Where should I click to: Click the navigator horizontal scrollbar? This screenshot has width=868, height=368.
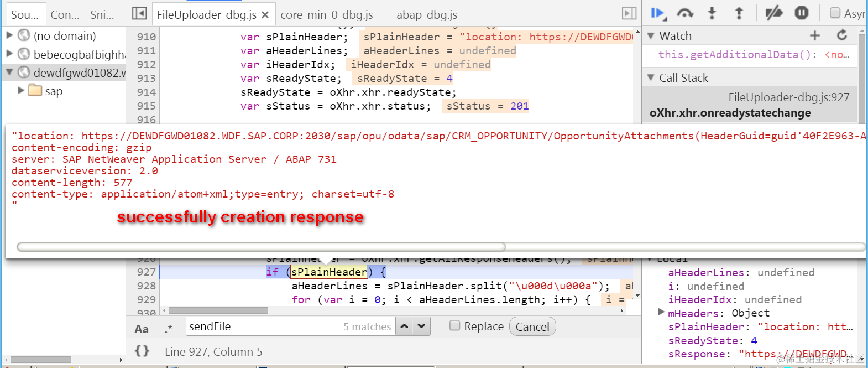[x=40, y=360]
